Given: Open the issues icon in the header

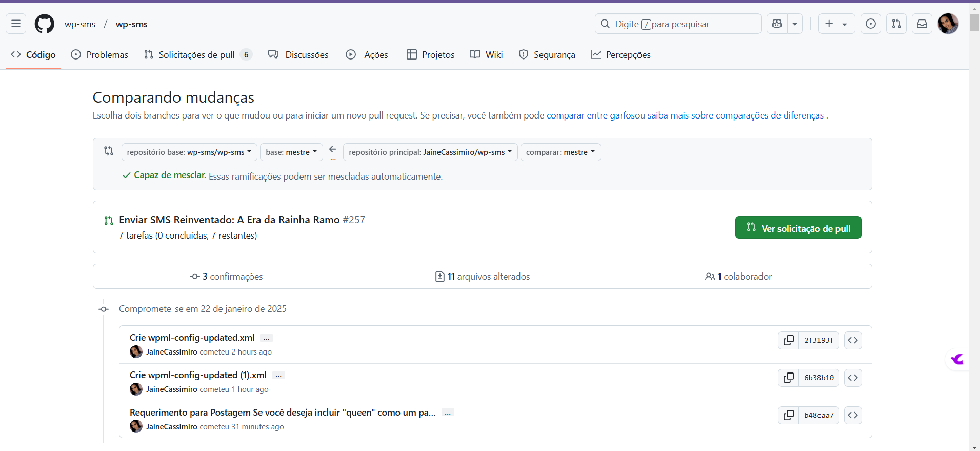Looking at the screenshot, I should (x=871, y=24).
